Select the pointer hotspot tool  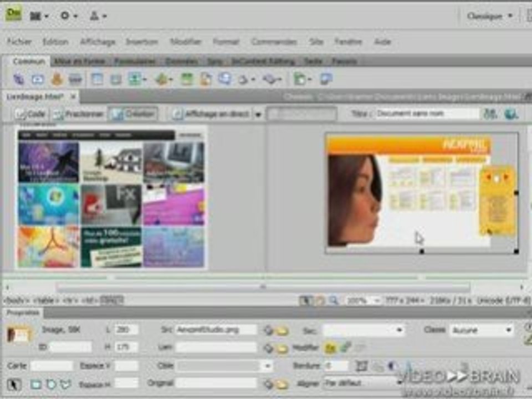(13, 385)
